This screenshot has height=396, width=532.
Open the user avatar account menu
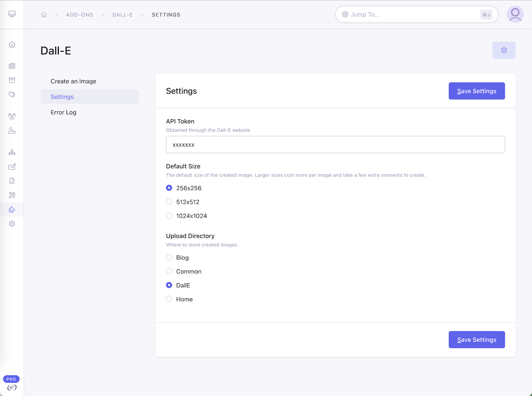click(515, 14)
